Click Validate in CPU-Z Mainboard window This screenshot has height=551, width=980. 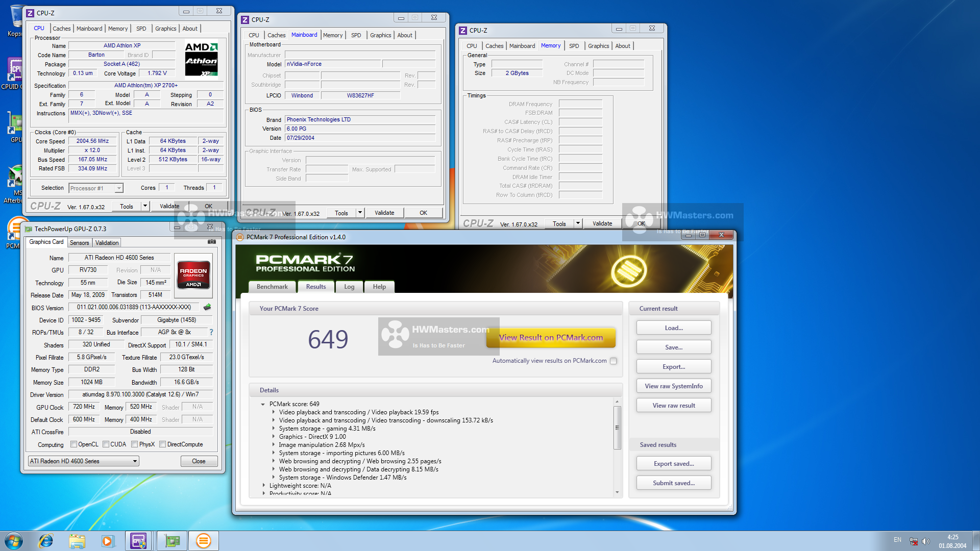click(x=384, y=213)
